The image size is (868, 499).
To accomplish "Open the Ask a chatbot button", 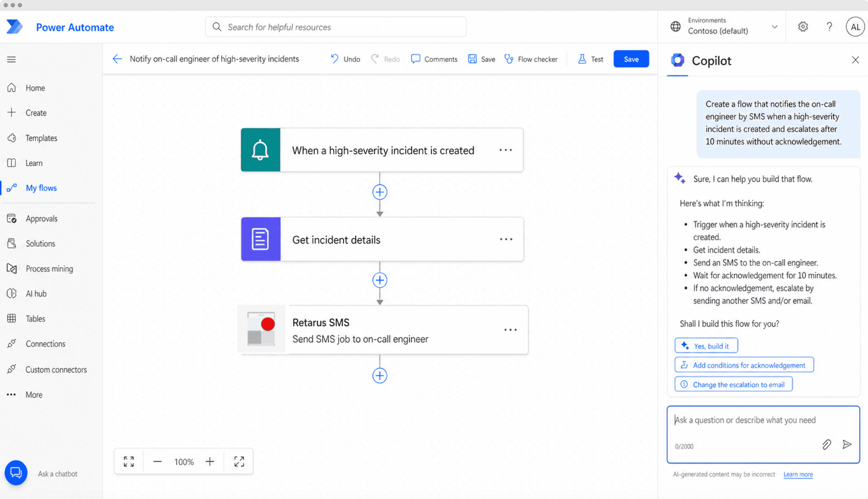I will [16, 473].
